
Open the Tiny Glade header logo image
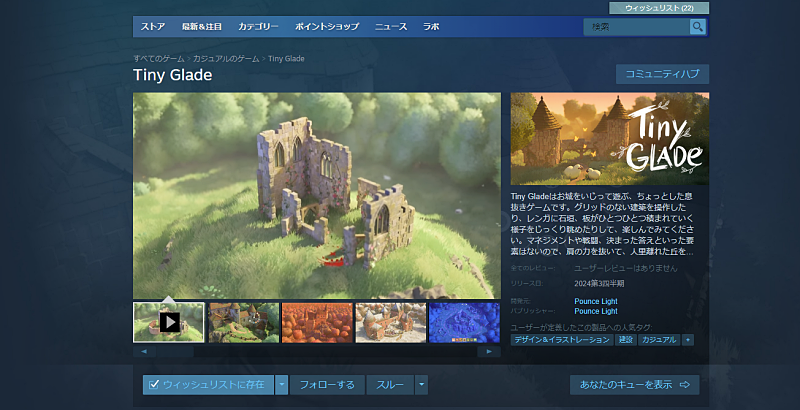(x=609, y=138)
